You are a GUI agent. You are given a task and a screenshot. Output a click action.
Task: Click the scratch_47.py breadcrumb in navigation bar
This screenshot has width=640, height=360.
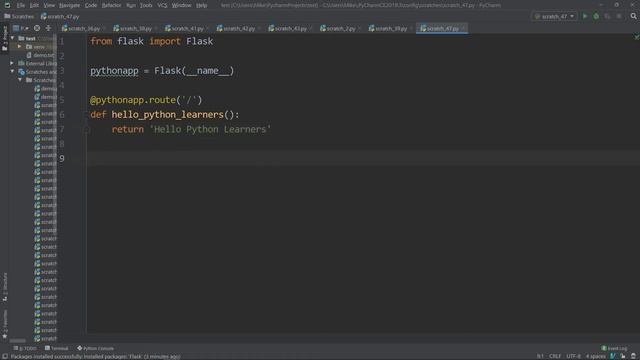(x=60, y=17)
